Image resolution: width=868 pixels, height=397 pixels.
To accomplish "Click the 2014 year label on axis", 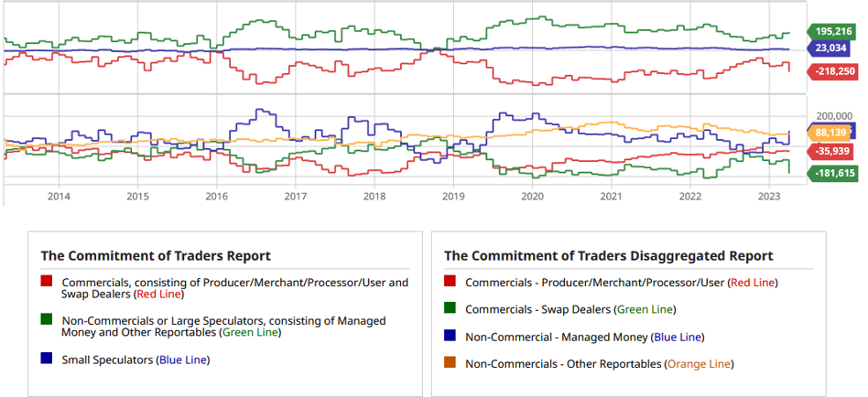I will pos(59,196).
